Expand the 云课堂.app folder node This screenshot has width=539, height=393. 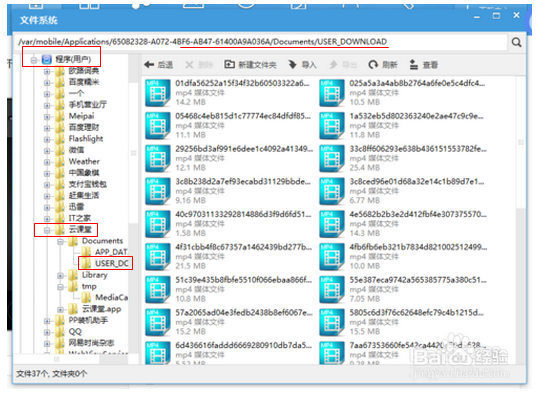click(60, 309)
